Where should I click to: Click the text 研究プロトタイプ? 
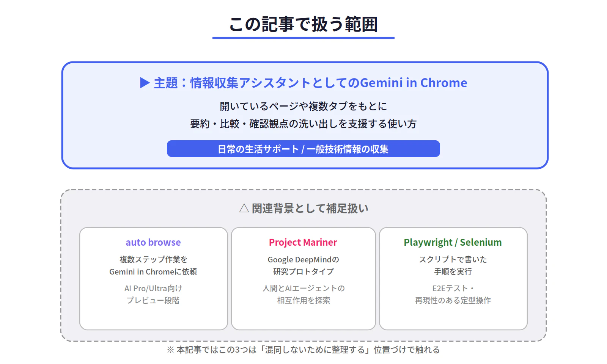click(x=303, y=271)
